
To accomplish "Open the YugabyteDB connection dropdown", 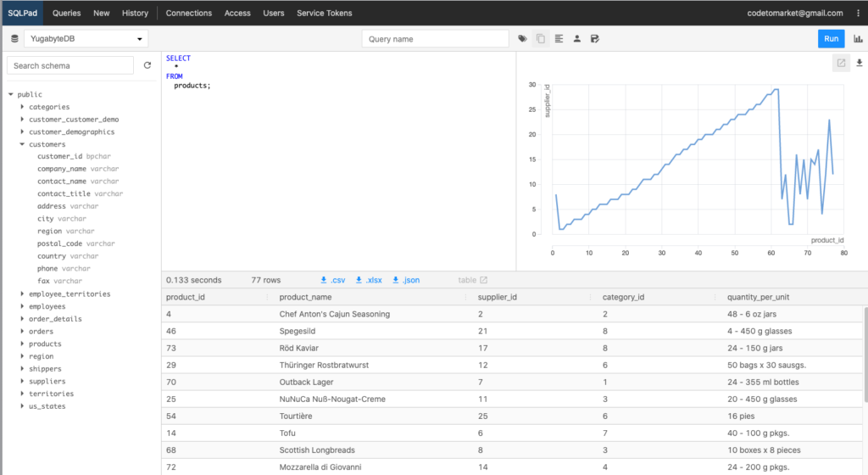I will point(85,39).
